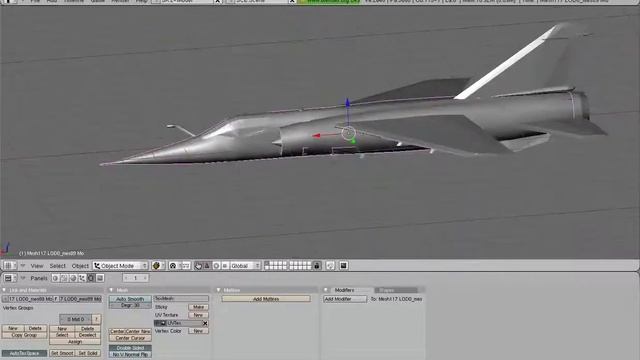Click New next to UV Texture
Viewport: 640px width, 360px height.
tap(198, 315)
